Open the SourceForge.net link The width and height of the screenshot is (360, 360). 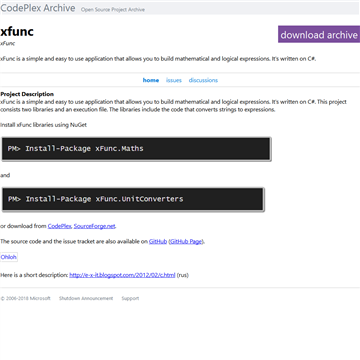click(94, 226)
